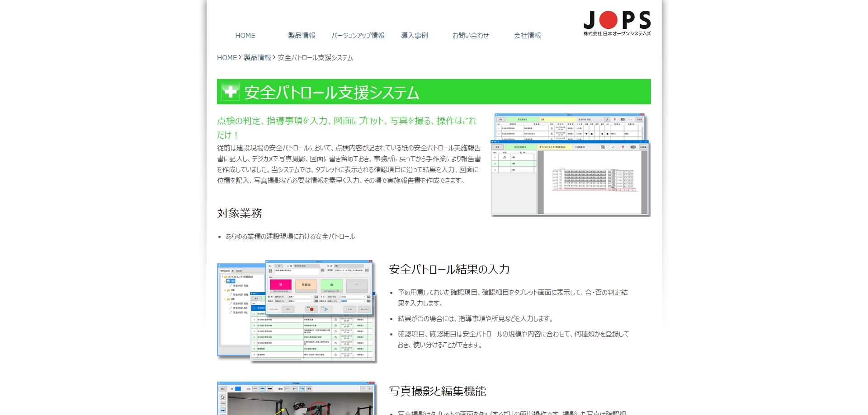Open the HOME navigation menu item
Screen dimensions: 868x415
(x=245, y=35)
